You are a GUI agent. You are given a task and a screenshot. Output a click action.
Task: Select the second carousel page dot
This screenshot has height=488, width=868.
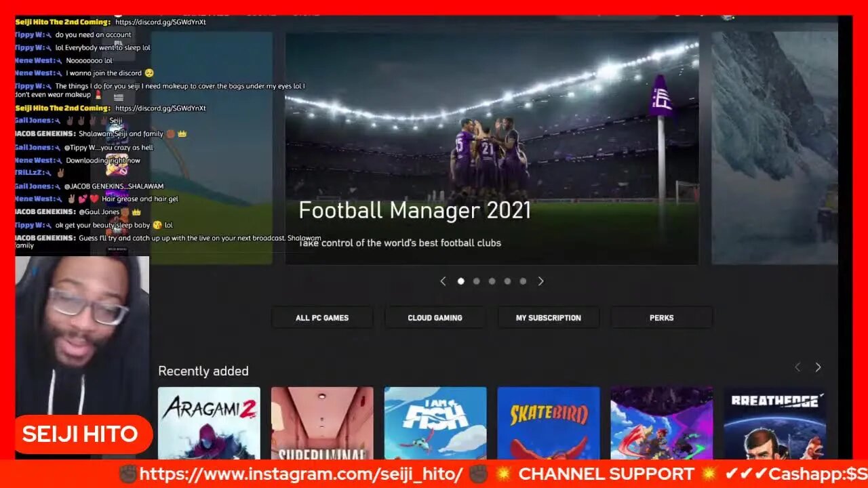point(477,281)
